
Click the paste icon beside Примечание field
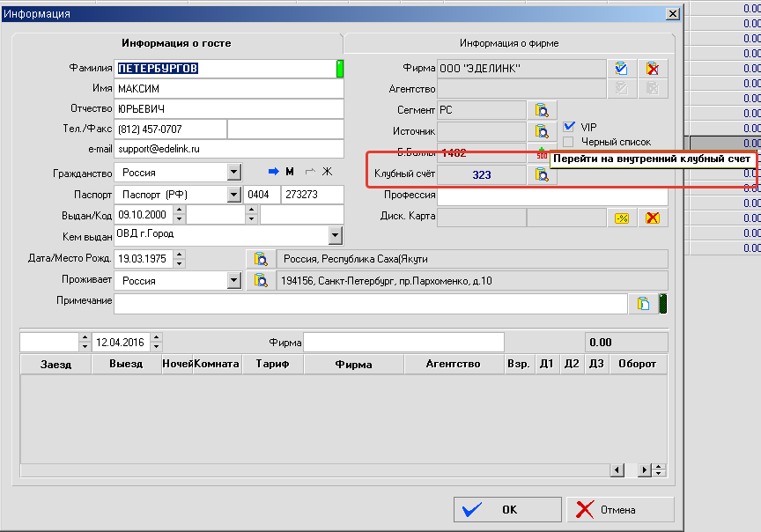643,304
